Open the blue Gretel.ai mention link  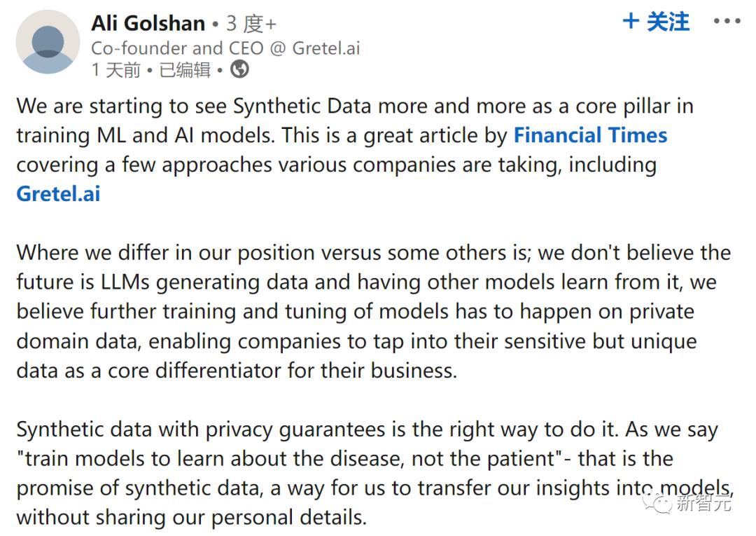coord(58,194)
